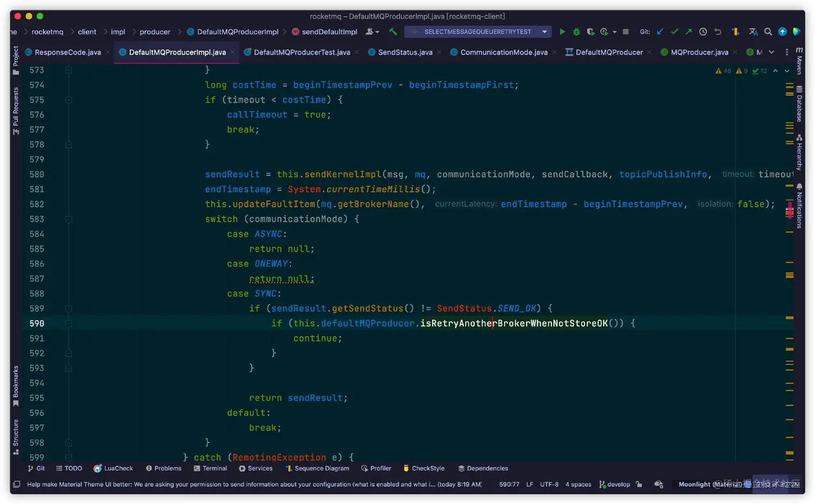
Task: Open the Terminal tool window
Action: click(210, 468)
